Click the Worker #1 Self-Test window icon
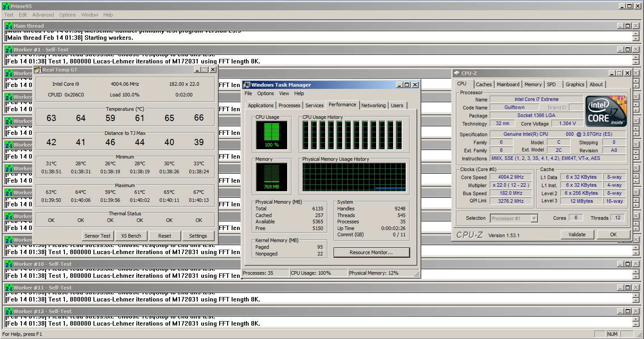Screen dimensions: 644x339 point(8,50)
